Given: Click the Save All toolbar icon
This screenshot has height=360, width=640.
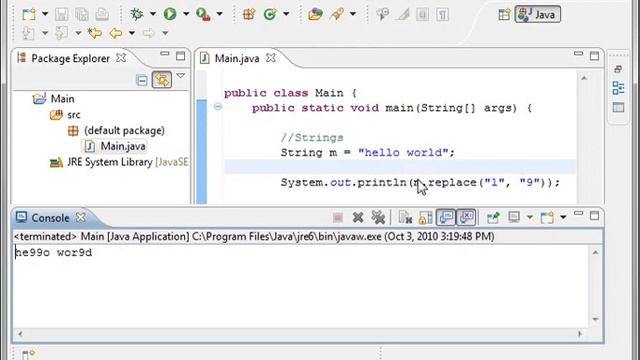Looking at the screenshot, I should pos(82,15).
